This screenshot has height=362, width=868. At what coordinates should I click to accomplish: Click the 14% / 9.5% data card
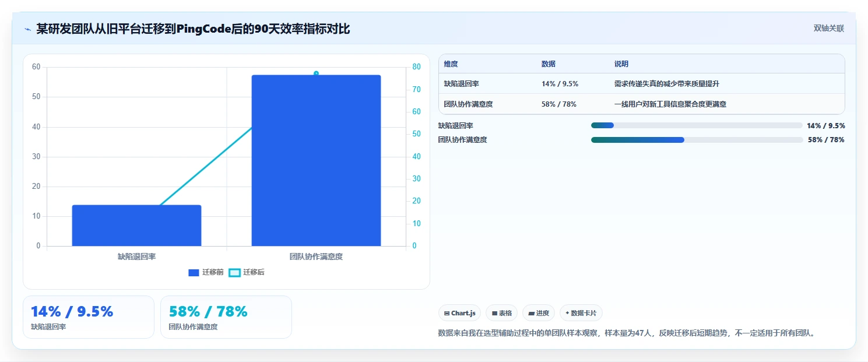[x=89, y=317]
